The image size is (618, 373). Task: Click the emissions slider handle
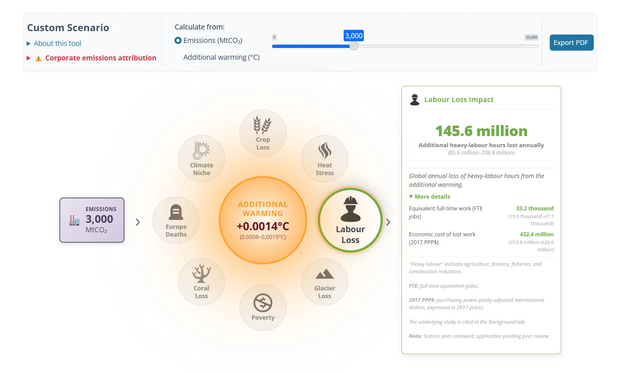354,46
